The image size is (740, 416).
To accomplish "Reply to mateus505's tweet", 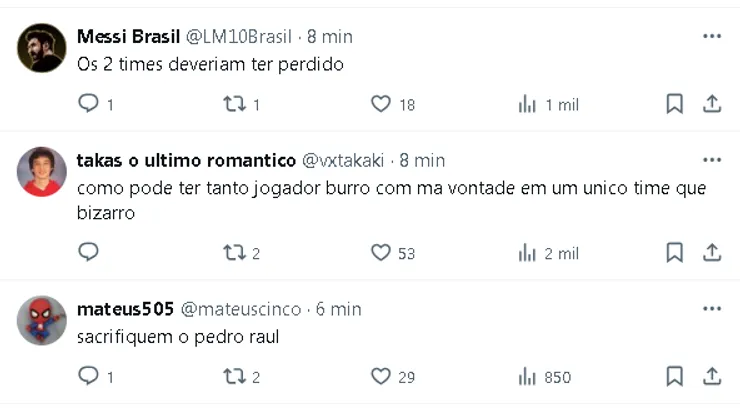I will coord(88,376).
